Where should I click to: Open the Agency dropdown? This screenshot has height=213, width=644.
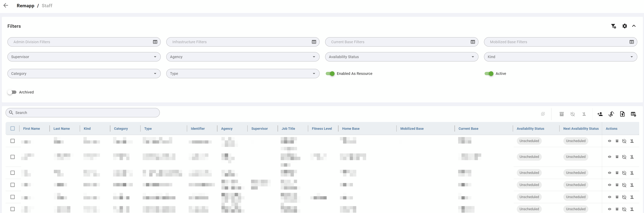click(x=243, y=57)
